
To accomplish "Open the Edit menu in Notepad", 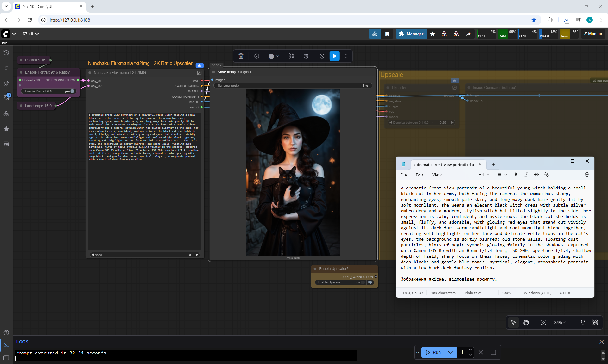I will coord(419,175).
